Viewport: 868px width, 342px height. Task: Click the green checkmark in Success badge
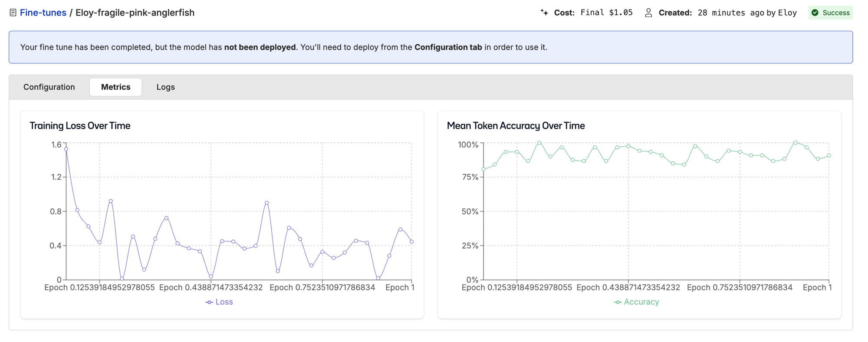click(x=815, y=13)
